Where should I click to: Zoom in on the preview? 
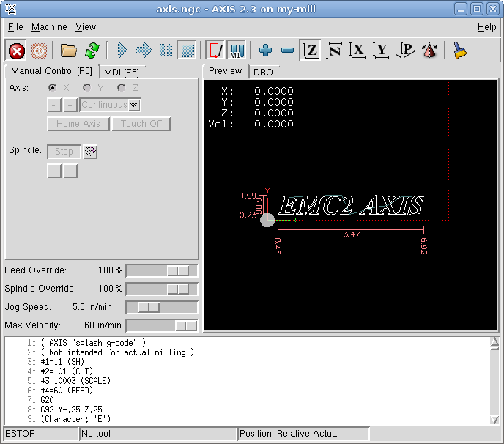265,51
